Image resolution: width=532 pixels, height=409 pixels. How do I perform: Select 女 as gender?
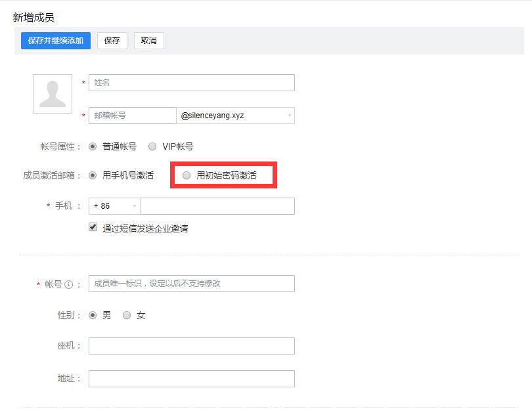(126, 315)
